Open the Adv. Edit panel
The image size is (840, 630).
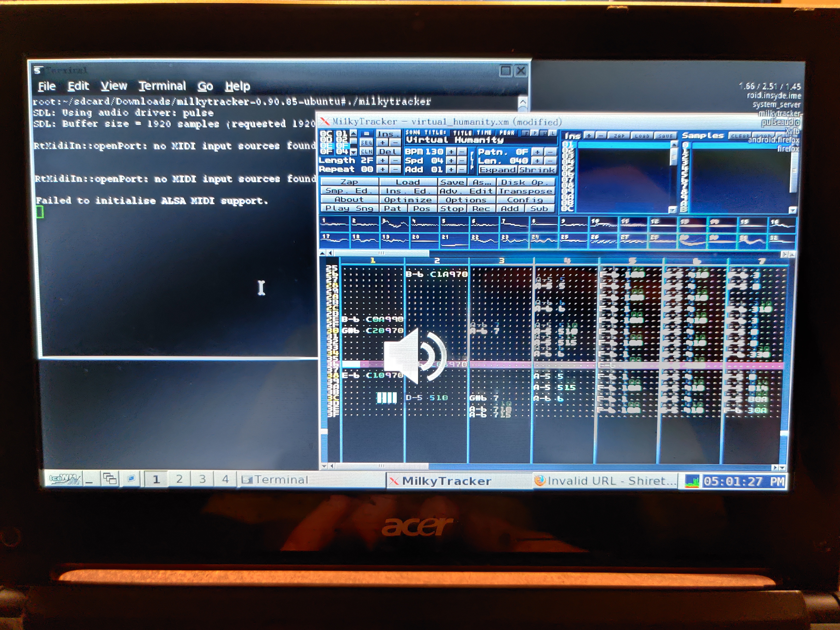[467, 191]
